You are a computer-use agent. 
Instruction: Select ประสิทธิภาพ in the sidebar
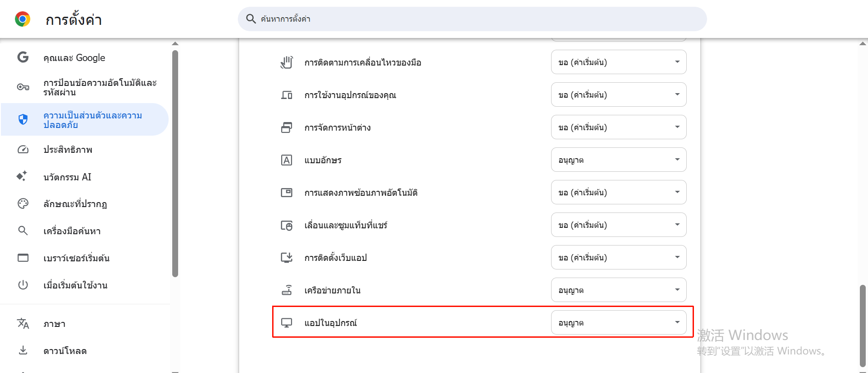68,150
